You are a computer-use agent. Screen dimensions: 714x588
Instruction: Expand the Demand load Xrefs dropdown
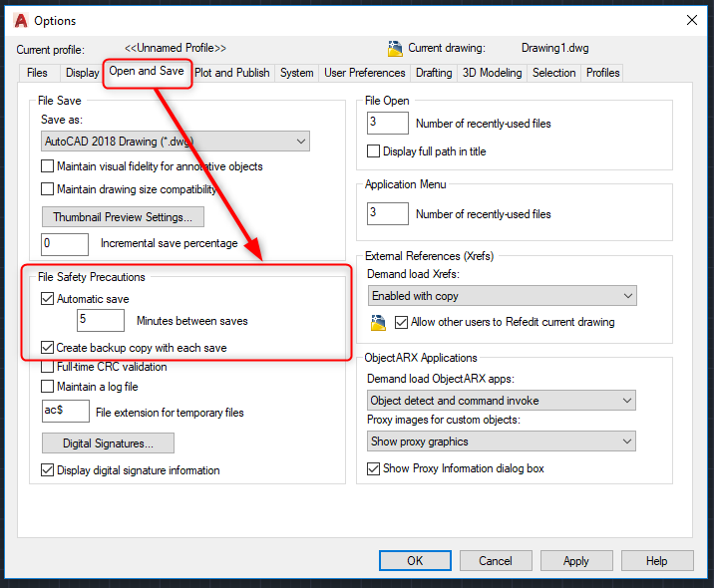(x=502, y=296)
